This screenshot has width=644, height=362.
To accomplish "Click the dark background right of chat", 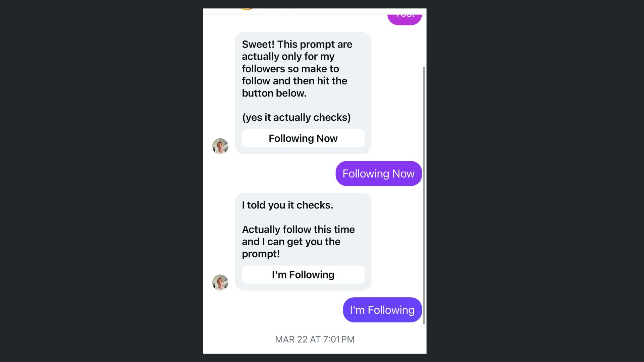I will [535, 181].
